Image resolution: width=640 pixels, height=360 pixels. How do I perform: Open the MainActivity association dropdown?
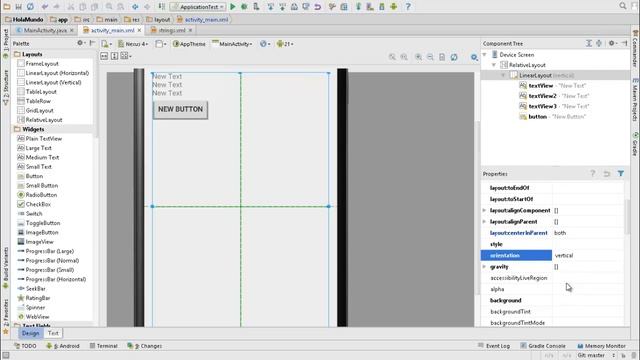(x=232, y=44)
